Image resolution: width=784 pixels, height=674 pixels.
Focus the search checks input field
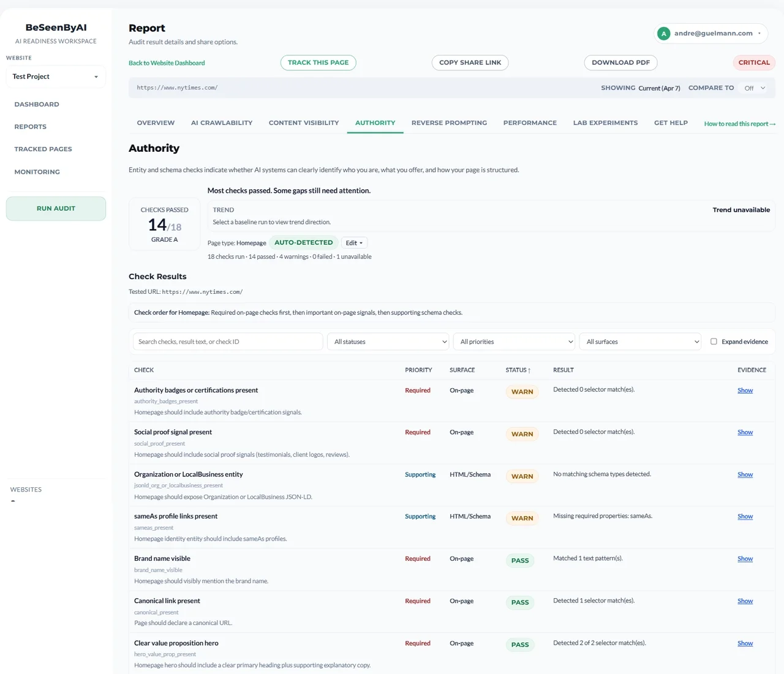point(228,342)
